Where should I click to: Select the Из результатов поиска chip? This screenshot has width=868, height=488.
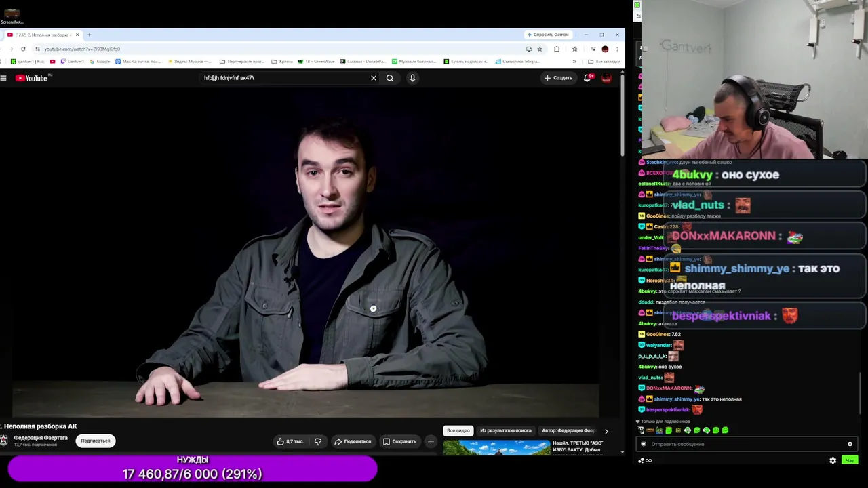(x=506, y=431)
